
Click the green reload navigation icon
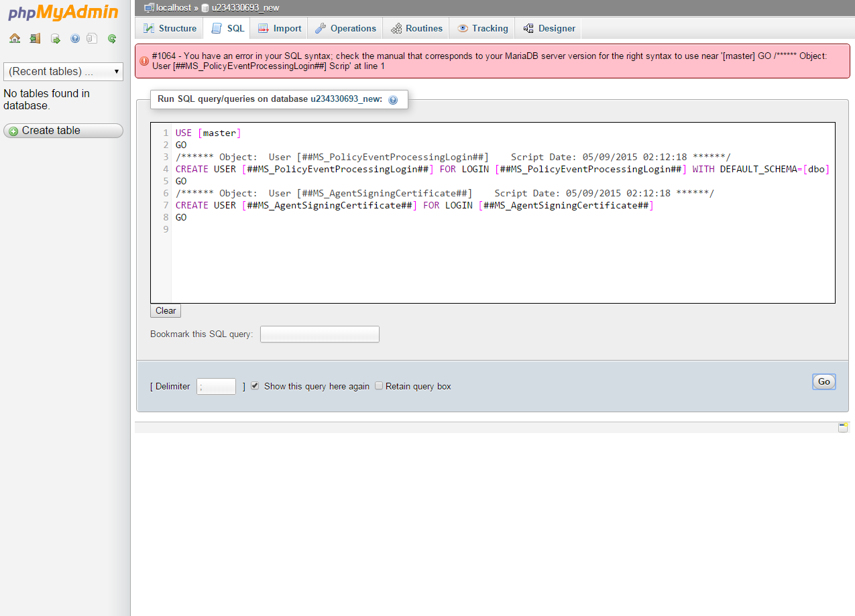click(112, 38)
